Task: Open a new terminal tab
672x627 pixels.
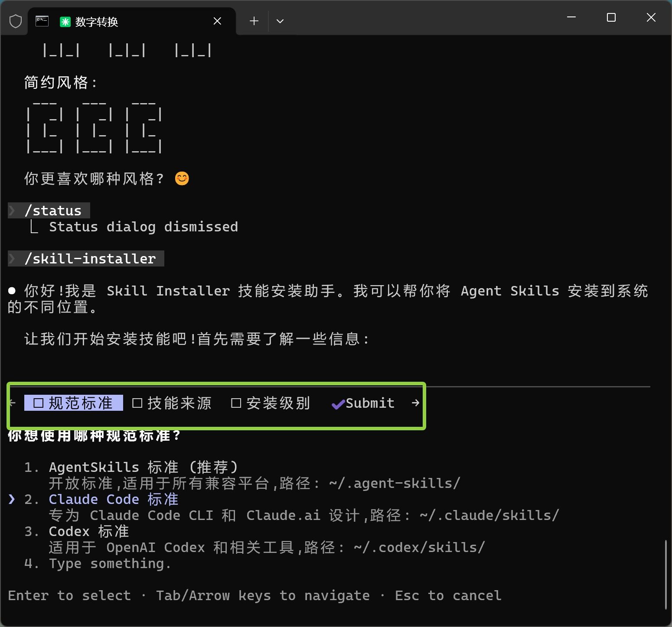Action: point(254,21)
